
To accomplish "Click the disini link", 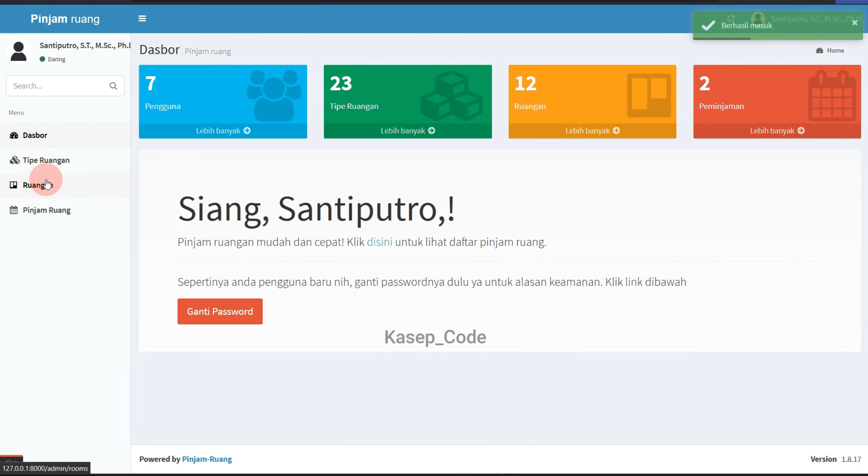I will click(x=380, y=242).
